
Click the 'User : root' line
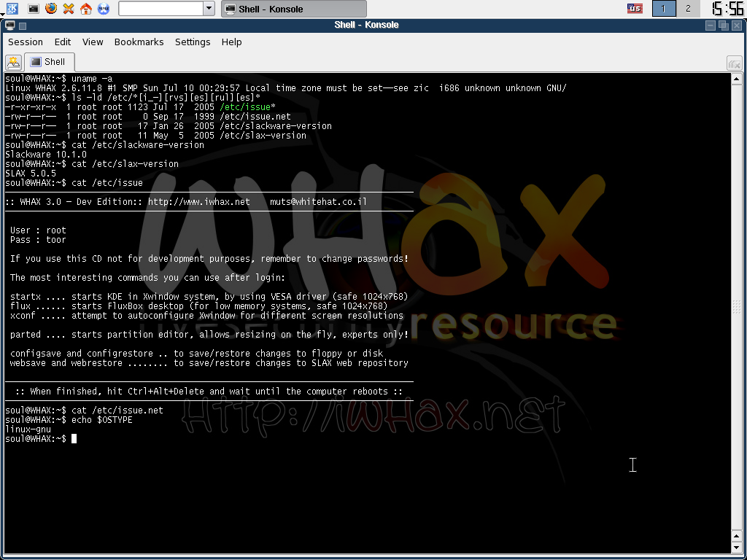pos(38,230)
